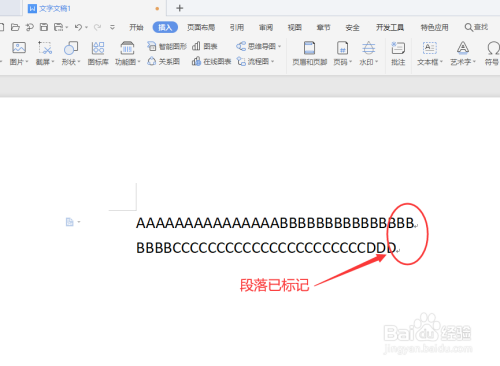The height and width of the screenshot is (366, 500).
Task: Click the text line starting with BBBBCCCC
Action: point(266,248)
